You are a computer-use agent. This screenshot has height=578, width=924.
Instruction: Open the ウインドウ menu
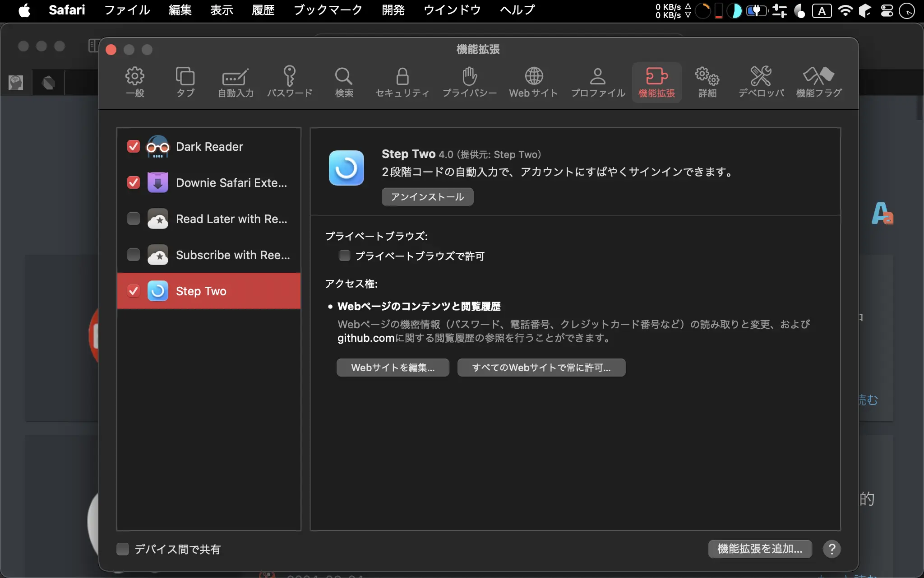point(452,10)
